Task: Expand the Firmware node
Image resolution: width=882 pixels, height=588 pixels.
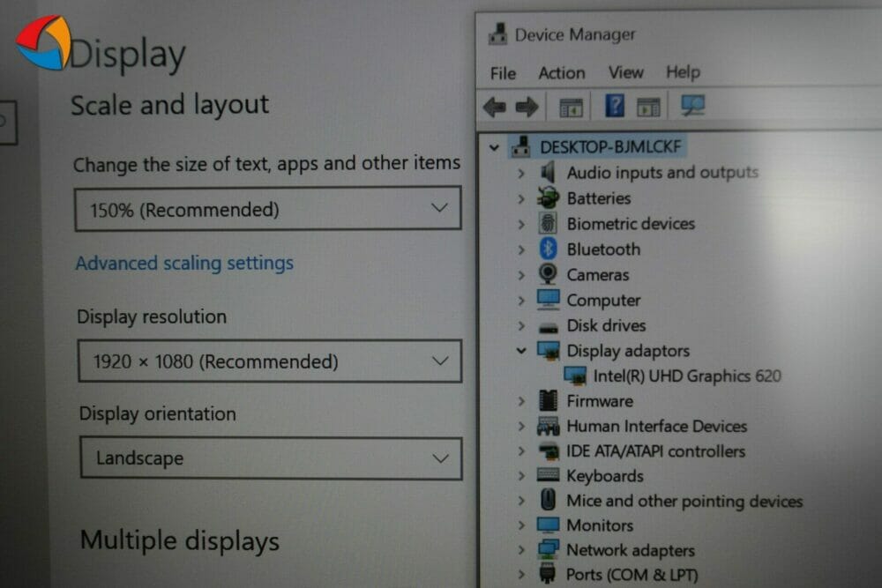Action: tap(521, 401)
